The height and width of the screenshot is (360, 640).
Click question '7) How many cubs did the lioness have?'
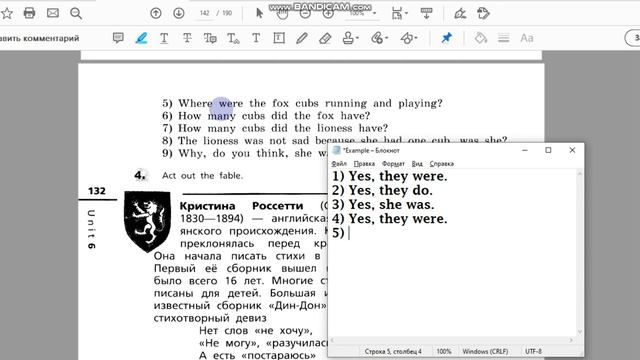coord(275,129)
